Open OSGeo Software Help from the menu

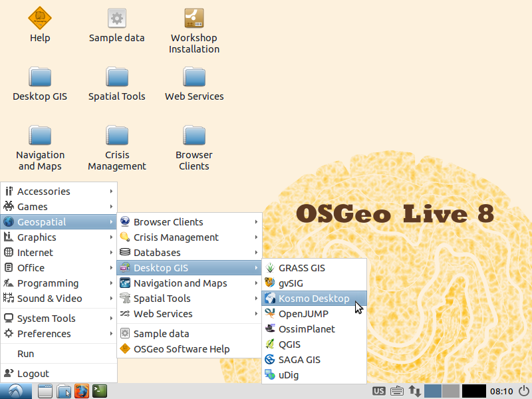point(190,348)
